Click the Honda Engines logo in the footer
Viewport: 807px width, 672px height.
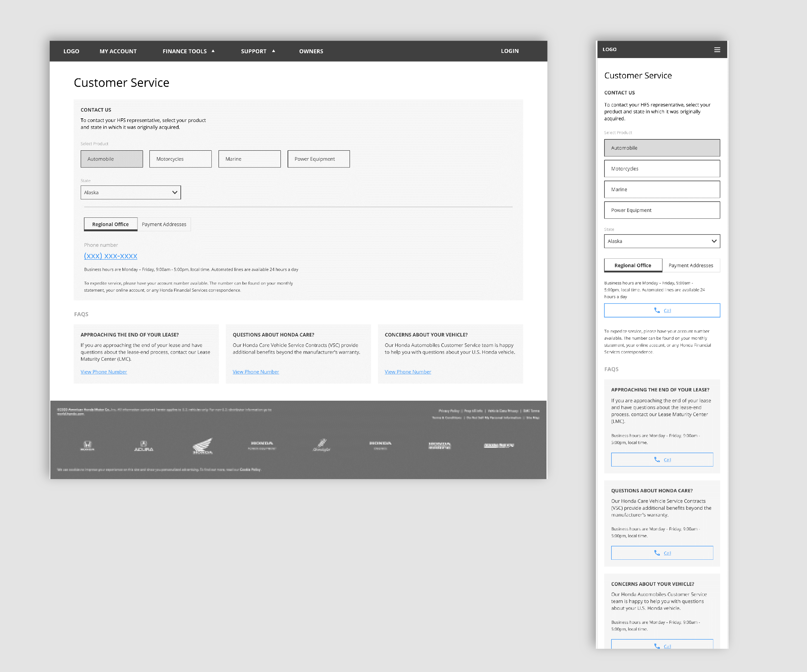[380, 446]
